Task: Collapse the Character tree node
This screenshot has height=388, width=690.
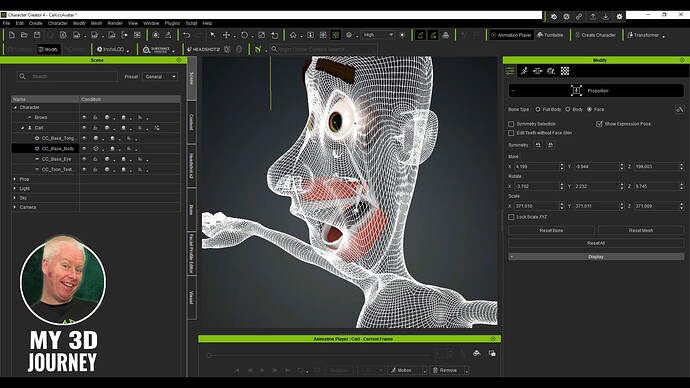Action: (x=15, y=107)
